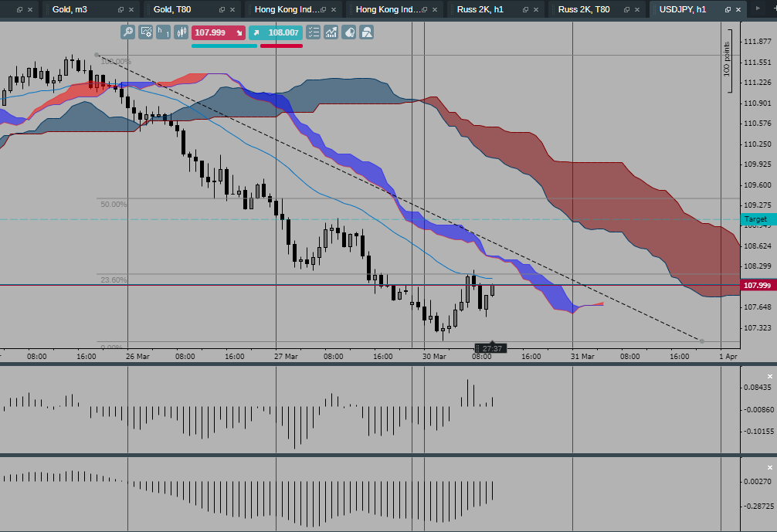
Task: Open the pattern recognition icon
Action: (x=349, y=32)
